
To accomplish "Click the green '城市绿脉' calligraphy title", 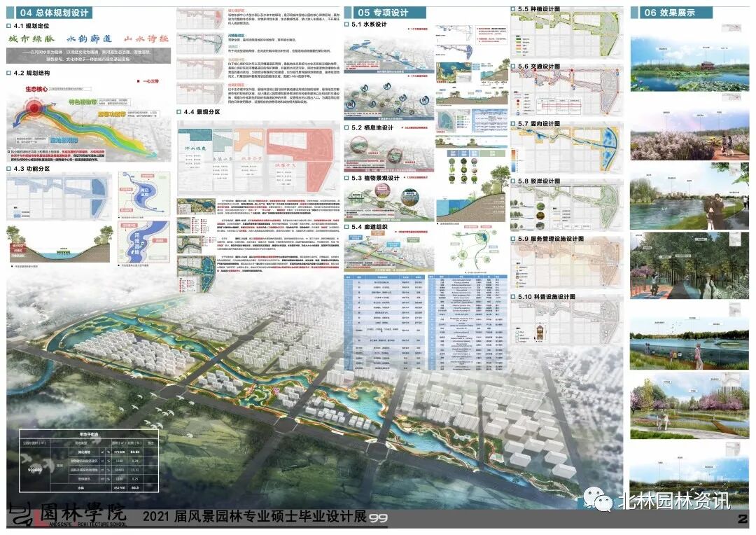I will (31, 39).
